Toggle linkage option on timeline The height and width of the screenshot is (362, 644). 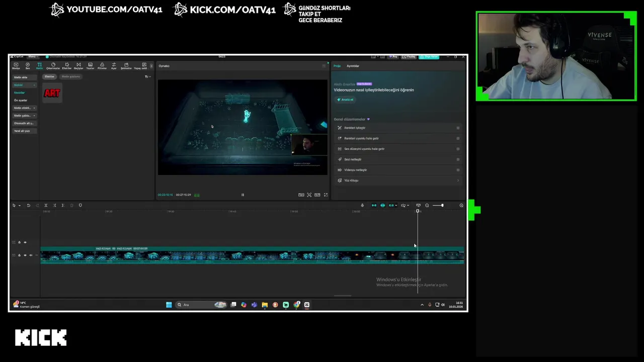coord(391,205)
